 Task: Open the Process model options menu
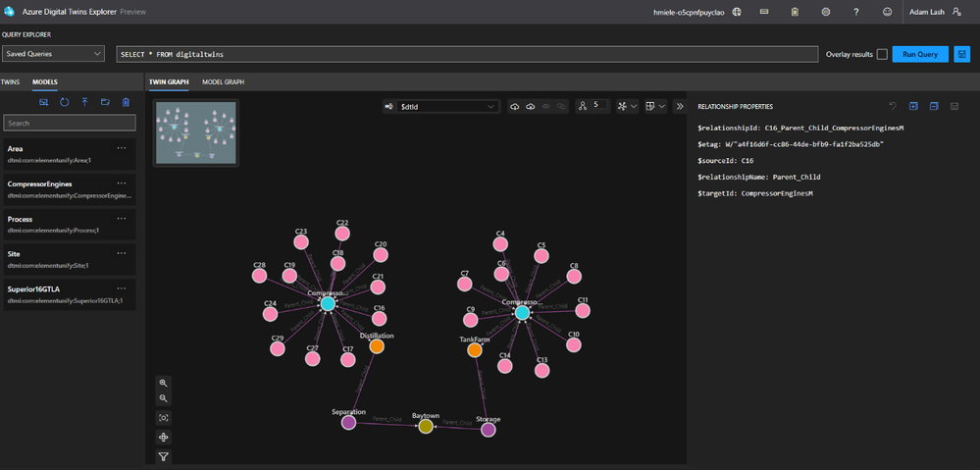click(122, 219)
